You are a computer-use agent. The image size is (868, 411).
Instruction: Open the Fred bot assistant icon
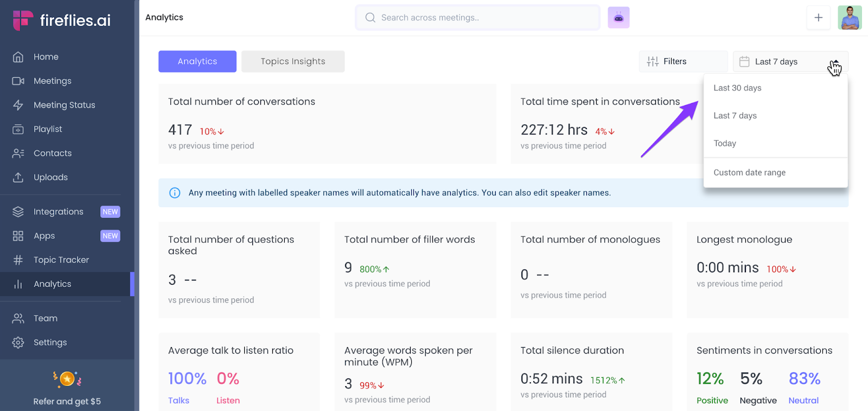pyautogui.click(x=618, y=18)
